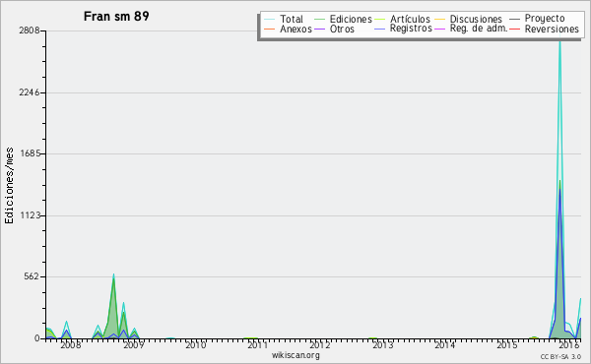
Task: Click the blue Registros legend line swatch
Action: pos(379,29)
